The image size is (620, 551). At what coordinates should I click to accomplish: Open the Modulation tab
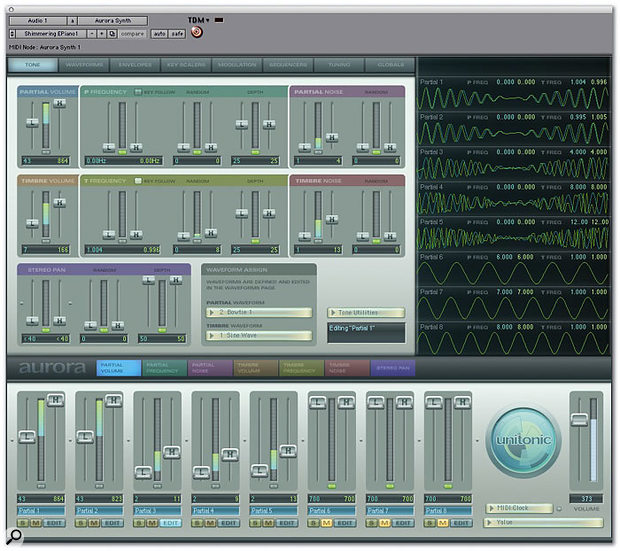237,65
